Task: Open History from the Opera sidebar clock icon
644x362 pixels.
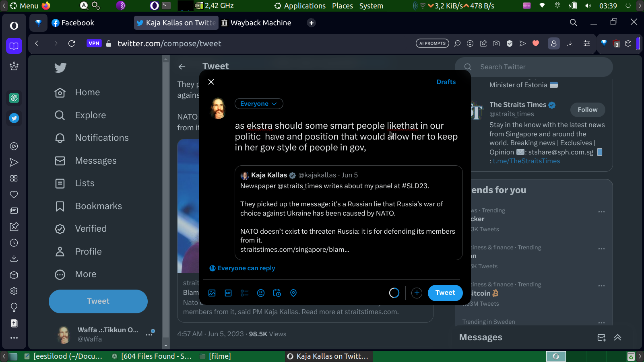Action: click(14, 243)
